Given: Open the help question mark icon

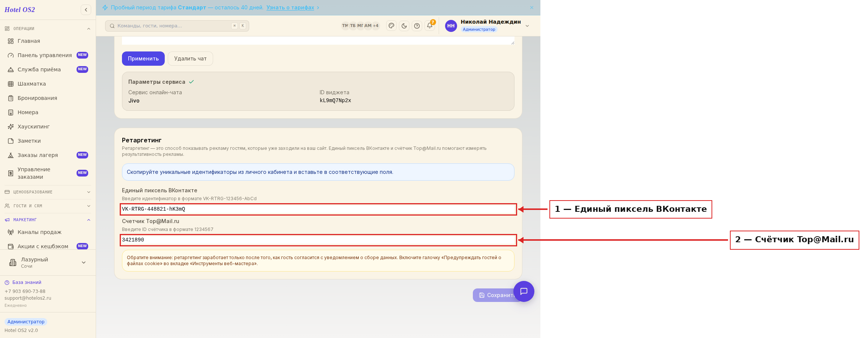Looking at the screenshot, I should click(x=417, y=26).
